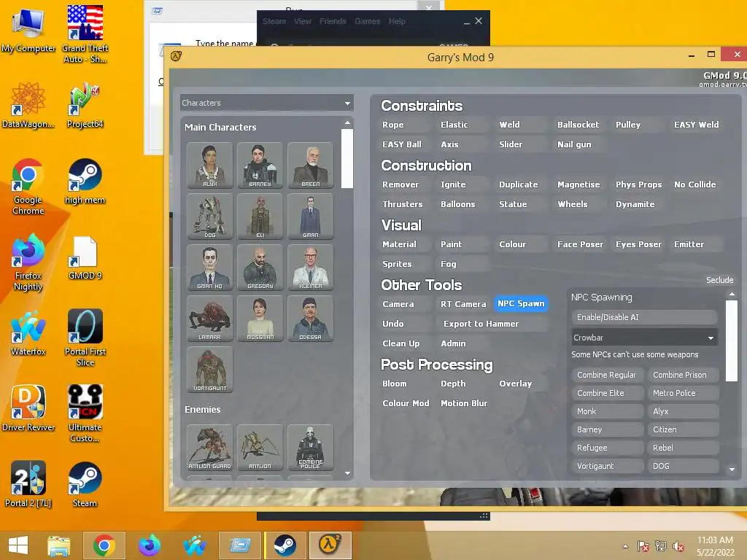Open Friends menu in Steam window
Screen dimensions: 747x560
click(x=333, y=21)
